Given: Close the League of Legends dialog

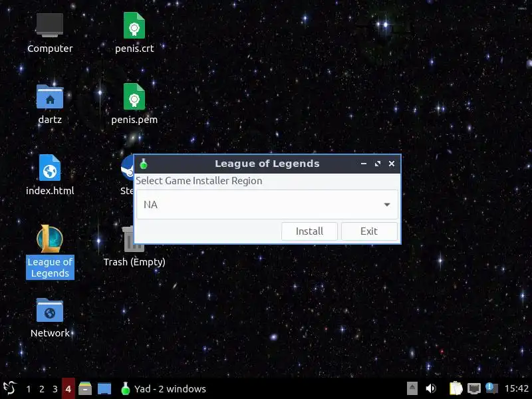Looking at the screenshot, I should pyautogui.click(x=392, y=164).
